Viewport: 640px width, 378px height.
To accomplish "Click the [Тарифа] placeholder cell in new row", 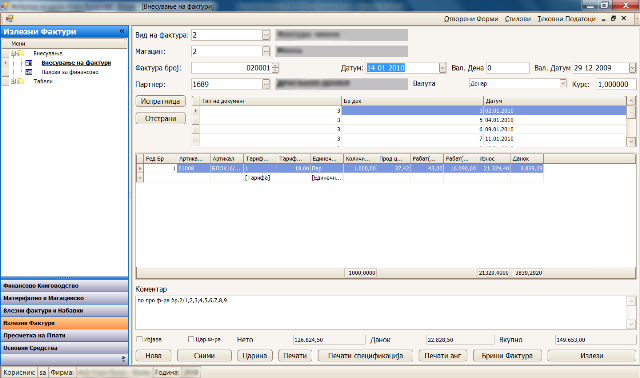I will 260,178.
